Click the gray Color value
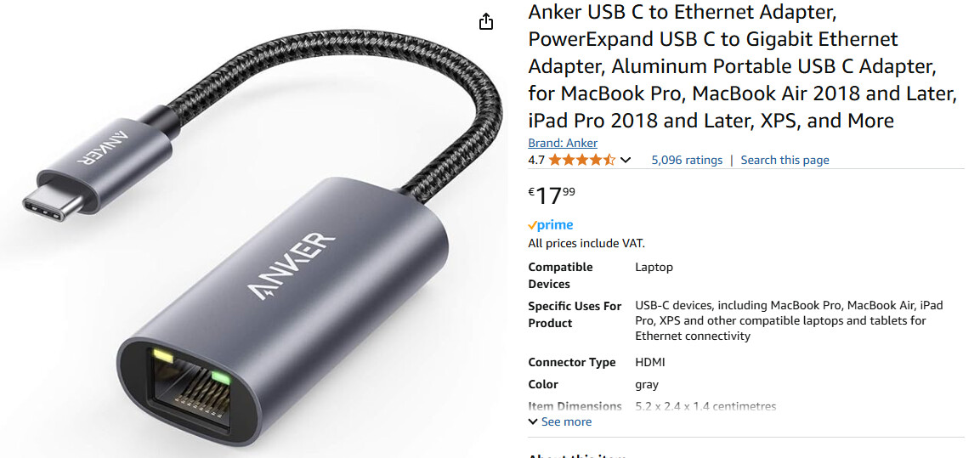 pyautogui.click(x=647, y=385)
